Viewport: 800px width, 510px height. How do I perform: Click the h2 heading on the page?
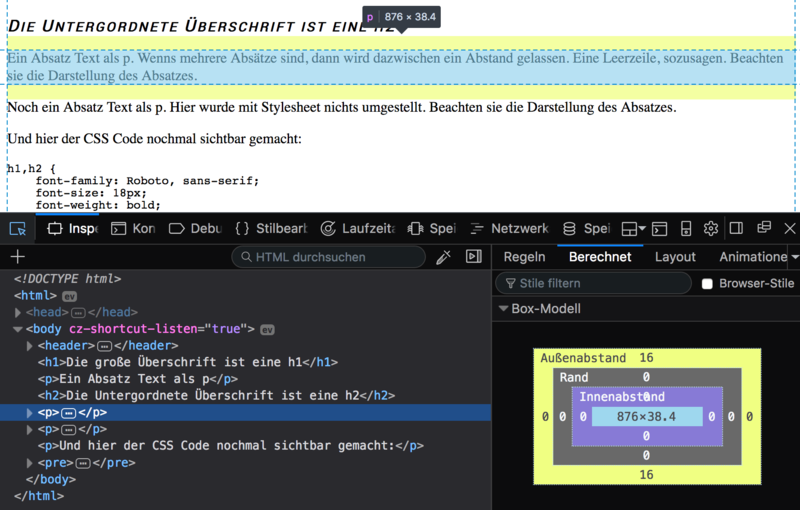point(202,26)
